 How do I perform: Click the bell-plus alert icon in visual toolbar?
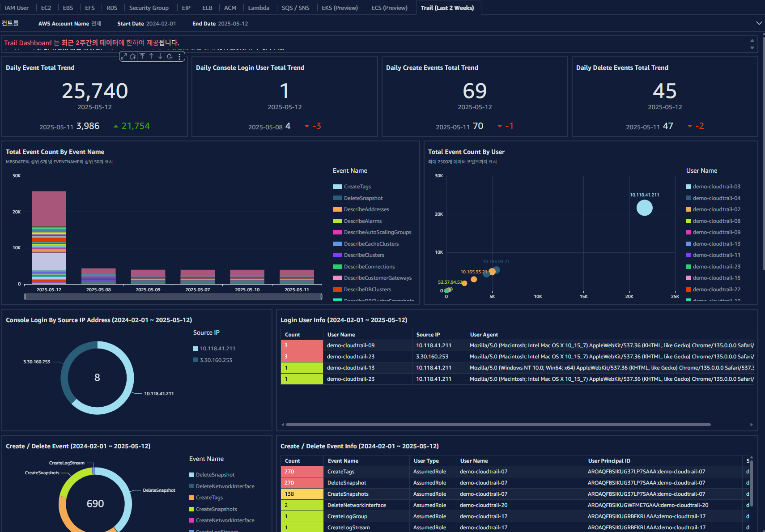(170, 56)
